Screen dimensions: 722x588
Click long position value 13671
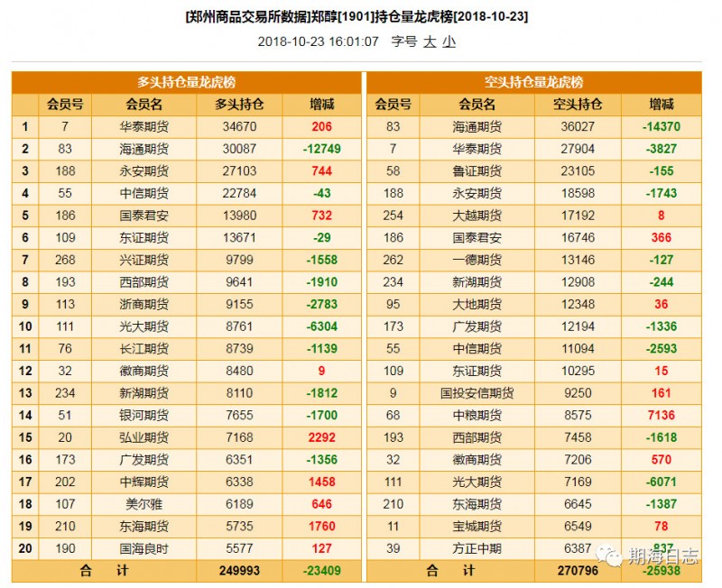239,237
